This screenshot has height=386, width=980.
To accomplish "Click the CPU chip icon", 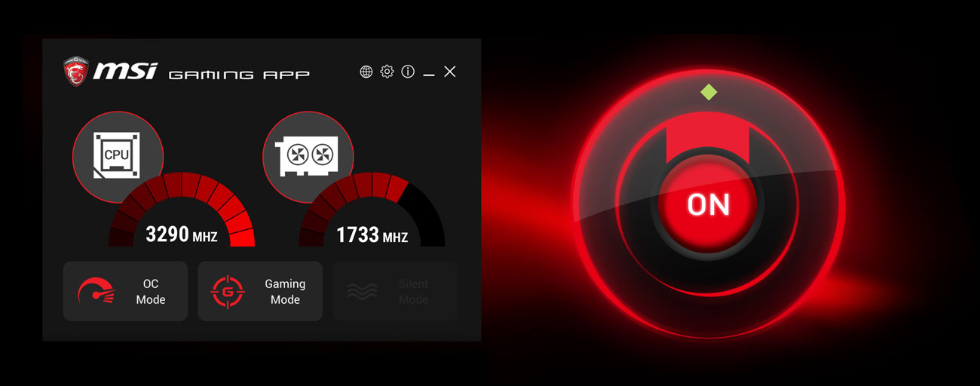I will click(x=118, y=157).
